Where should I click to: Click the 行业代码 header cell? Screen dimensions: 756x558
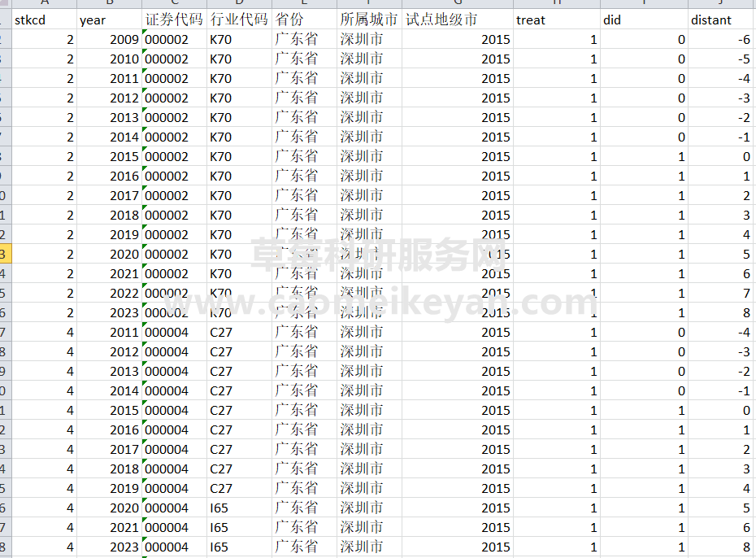239,20
